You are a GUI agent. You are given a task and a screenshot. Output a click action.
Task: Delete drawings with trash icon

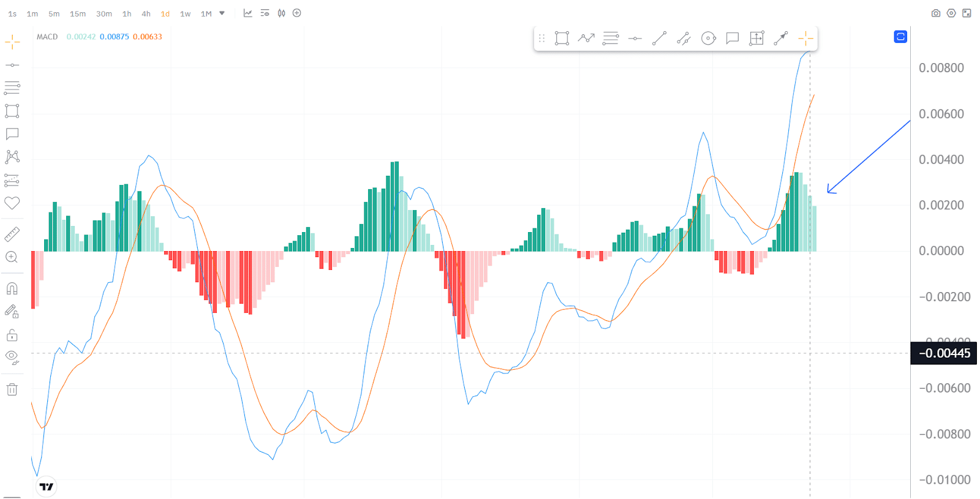[x=12, y=389]
